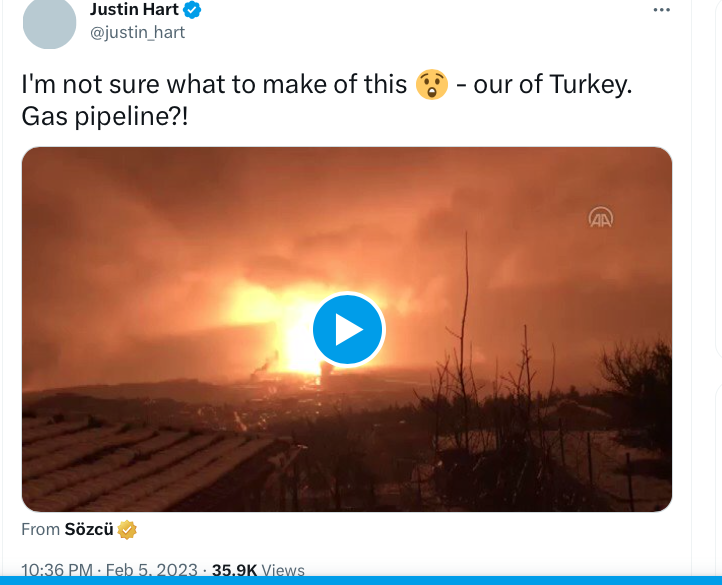The width and height of the screenshot is (722, 585).
Task: Click the gold verified badge next to Sözcü
Action: click(127, 530)
